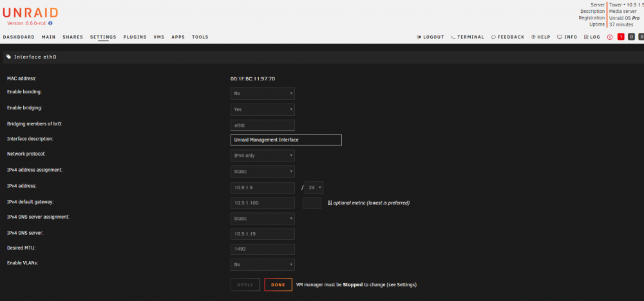Image resolution: width=644 pixels, height=301 pixels.
Task: Click the 'Enable bonding:' label
Action: coord(24,92)
